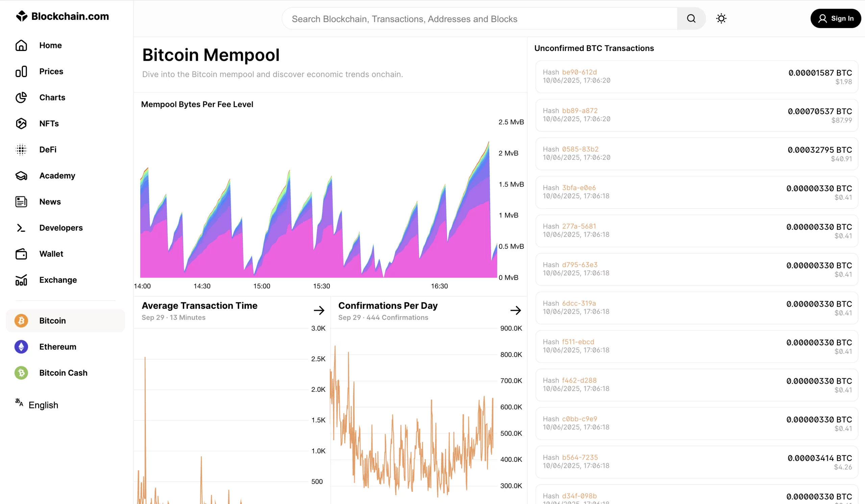The image size is (865, 504).
Task: Click the search magnifier icon
Action: click(691, 19)
